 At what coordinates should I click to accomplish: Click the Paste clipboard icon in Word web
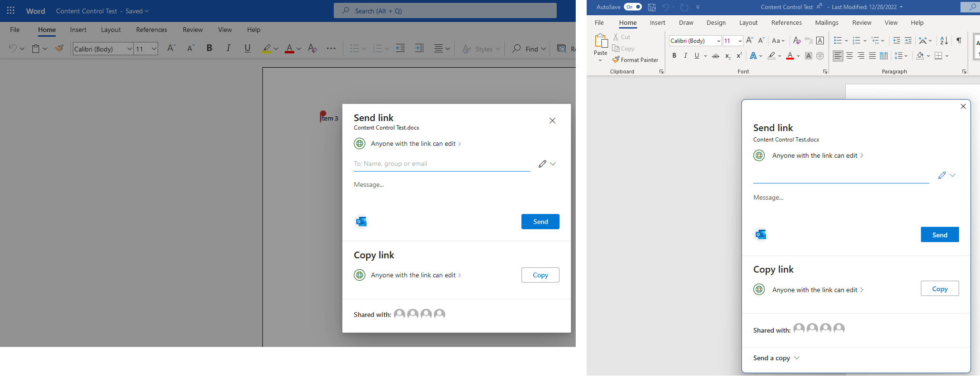click(36, 49)
